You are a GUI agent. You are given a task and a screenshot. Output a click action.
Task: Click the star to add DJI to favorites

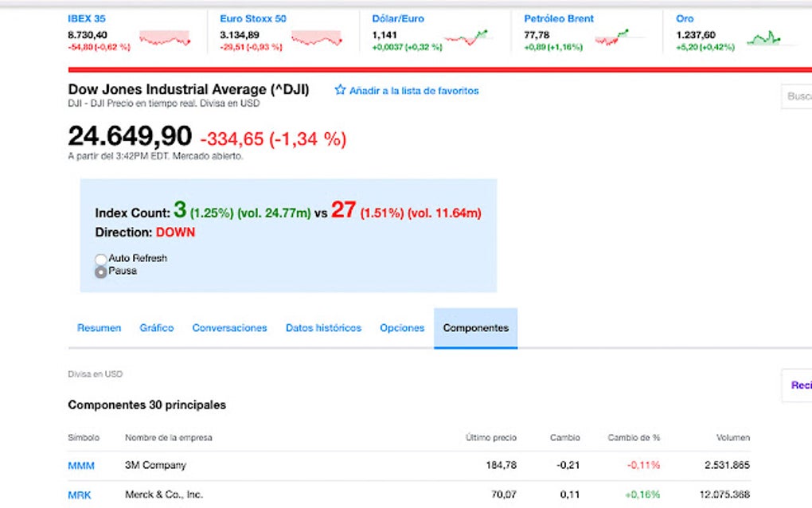click(x=340, y=90)
